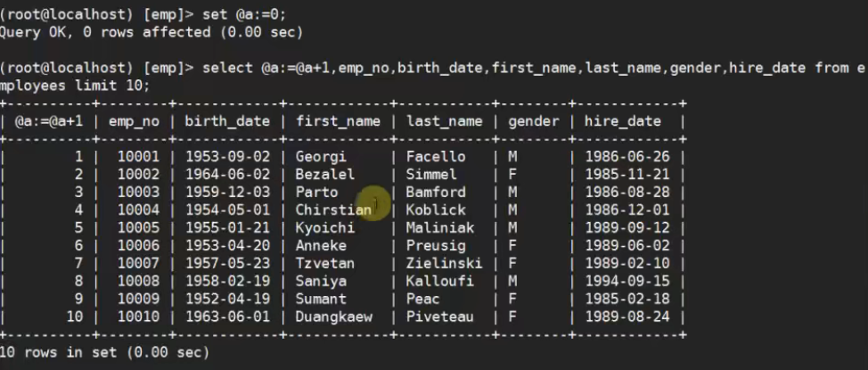The height and width of the screenshot is (370, 868).
Task: Click emp_no cell 10003
Action: coord(138,193)
